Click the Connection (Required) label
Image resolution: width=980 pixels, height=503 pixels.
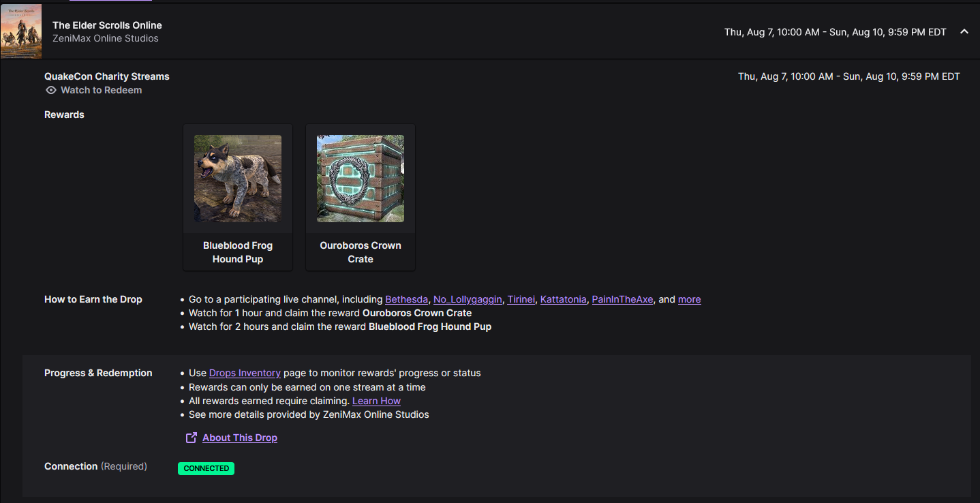(x=95, y=466)
